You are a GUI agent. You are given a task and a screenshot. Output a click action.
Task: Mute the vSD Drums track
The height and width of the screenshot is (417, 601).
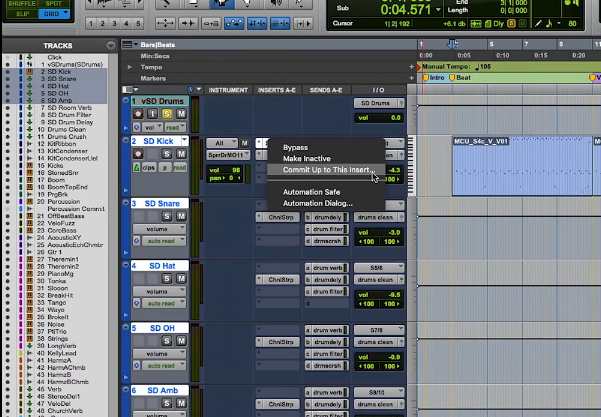pyautogui.click(x=181, y=114)
